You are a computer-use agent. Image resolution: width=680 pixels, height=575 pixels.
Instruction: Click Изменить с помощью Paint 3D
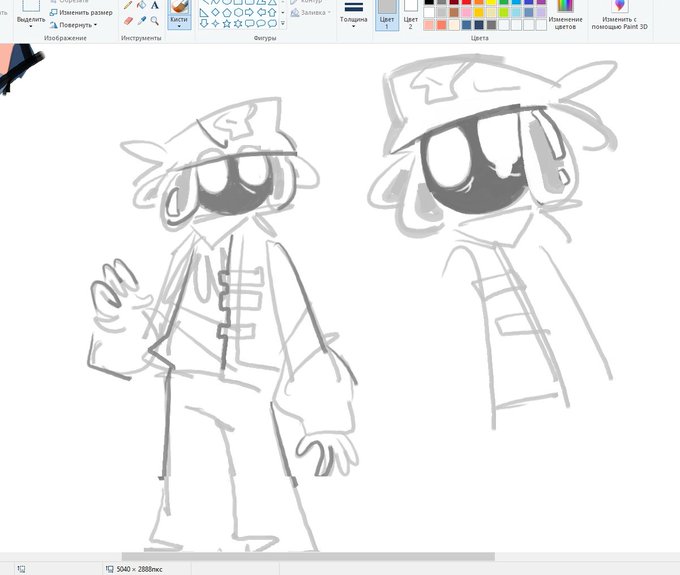[x=619, y=15]
